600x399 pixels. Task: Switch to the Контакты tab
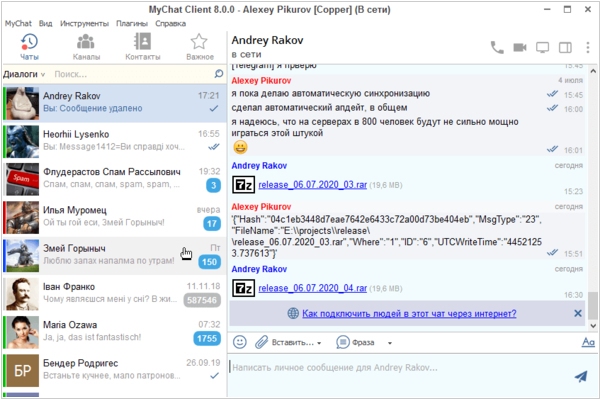[143, 47]
